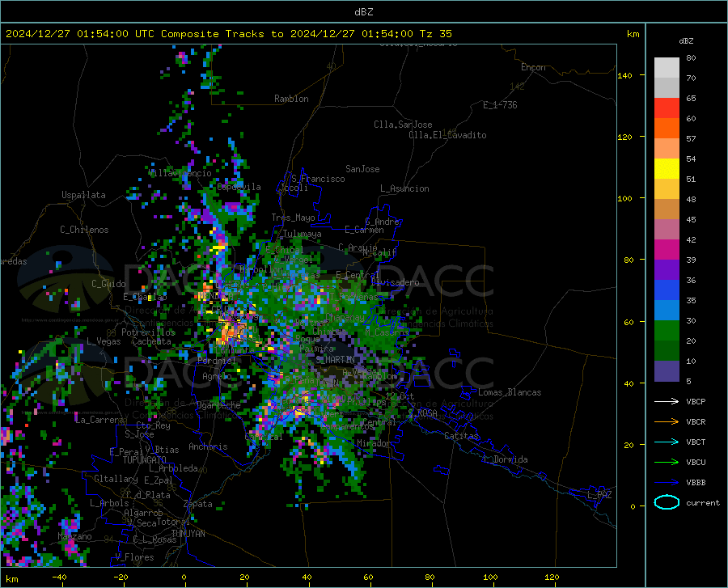This screenshot has height=588, width=728.
Task: Select the light blue 30-35 dBZ band
Action: tap(667, 311)
